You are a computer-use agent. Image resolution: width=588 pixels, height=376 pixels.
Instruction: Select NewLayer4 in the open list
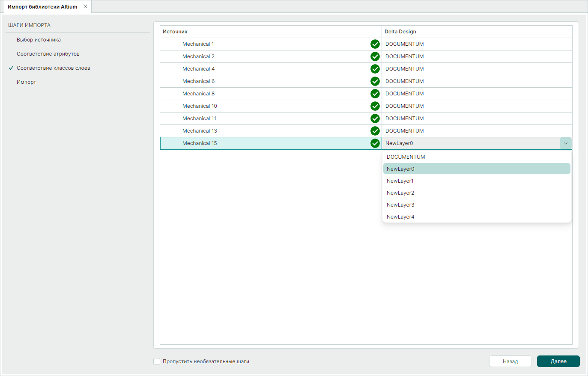(400, 217)
